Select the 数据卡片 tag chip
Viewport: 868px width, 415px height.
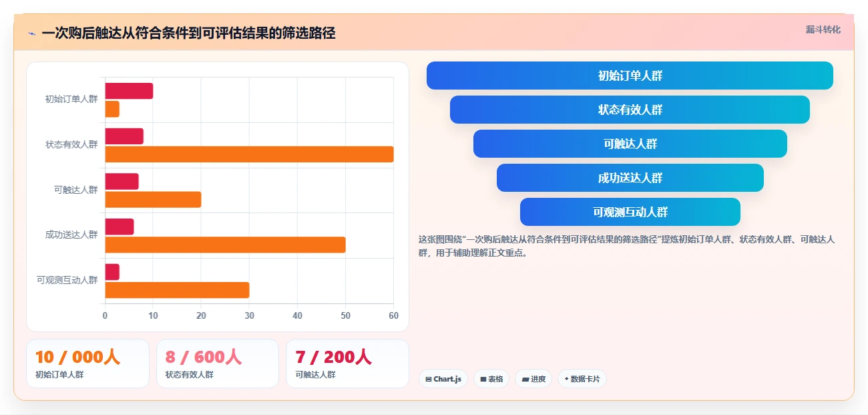click(x=582, y=379)
